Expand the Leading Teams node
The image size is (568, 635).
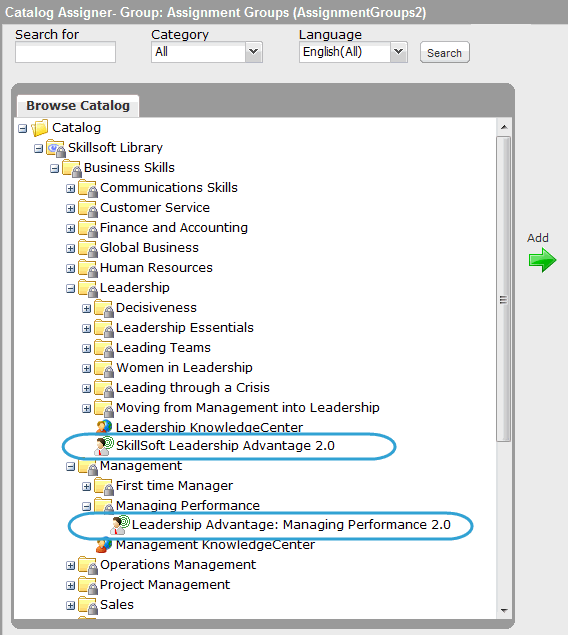click(87, 349)
